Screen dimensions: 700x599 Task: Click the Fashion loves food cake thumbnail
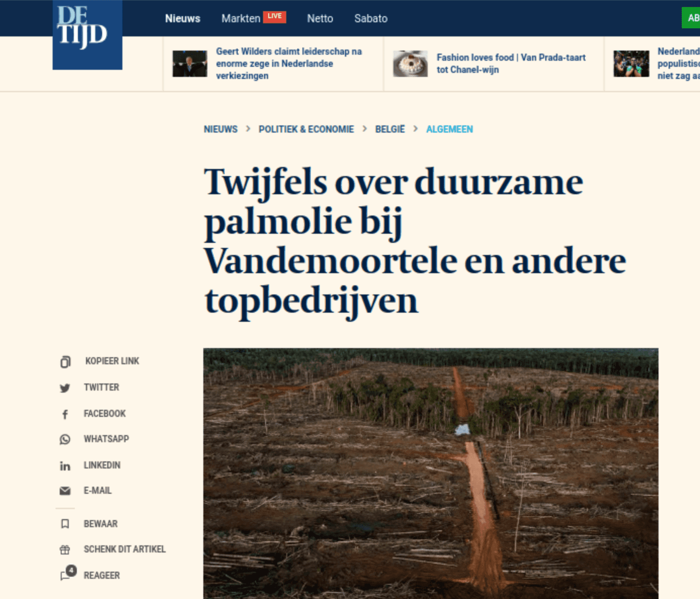(410, 64)
